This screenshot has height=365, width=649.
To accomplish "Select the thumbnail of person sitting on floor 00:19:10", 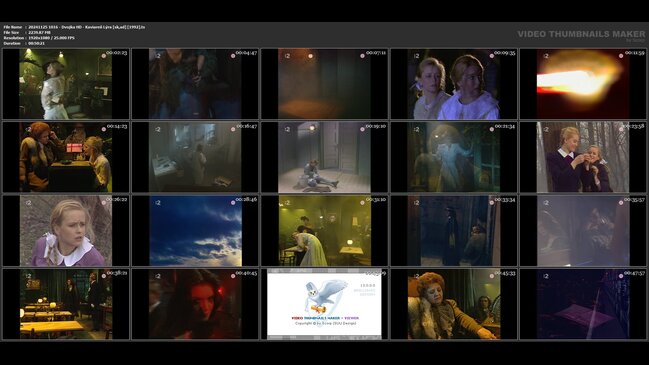I will [324, 157].
